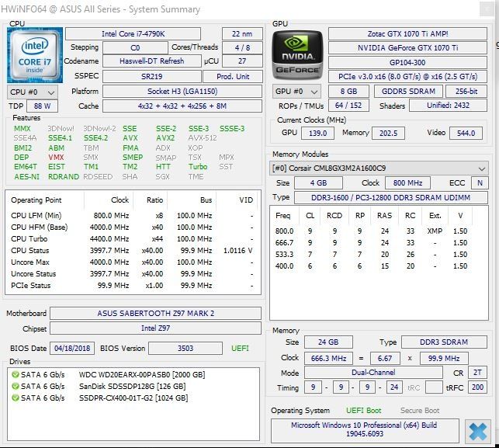The width and height of the screenshot is (499, 448).
Task: Click the Intel Core i7 logo
Action: [x=35, y=55]
